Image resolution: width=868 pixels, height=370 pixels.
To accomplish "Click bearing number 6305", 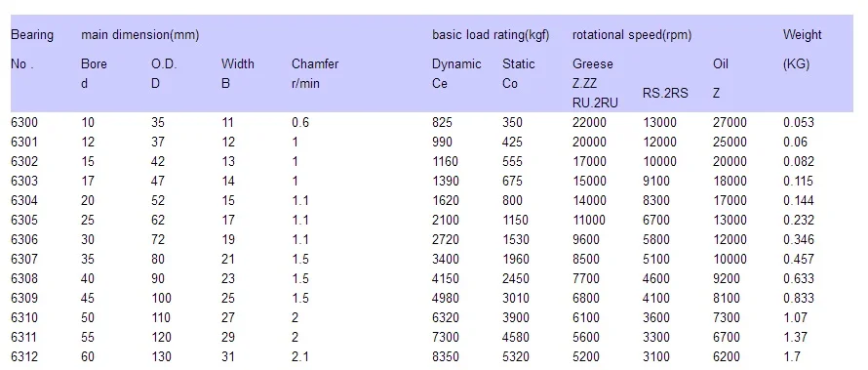I will [24, 220].
